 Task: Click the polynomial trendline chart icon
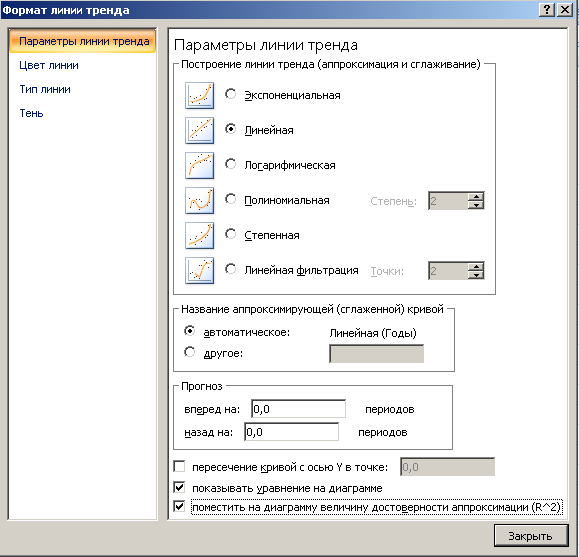(x=199, y=200)
